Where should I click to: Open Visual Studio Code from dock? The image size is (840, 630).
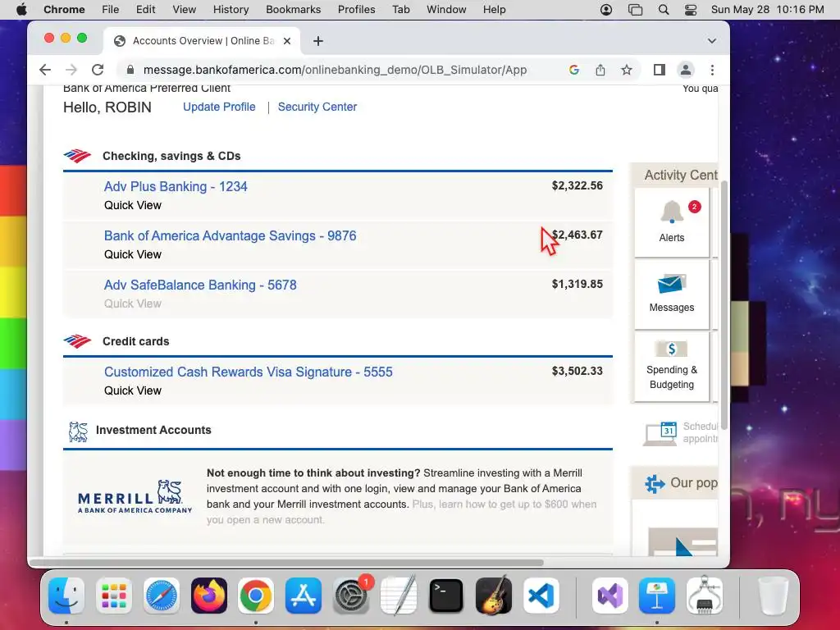click(x=541, y=596)
